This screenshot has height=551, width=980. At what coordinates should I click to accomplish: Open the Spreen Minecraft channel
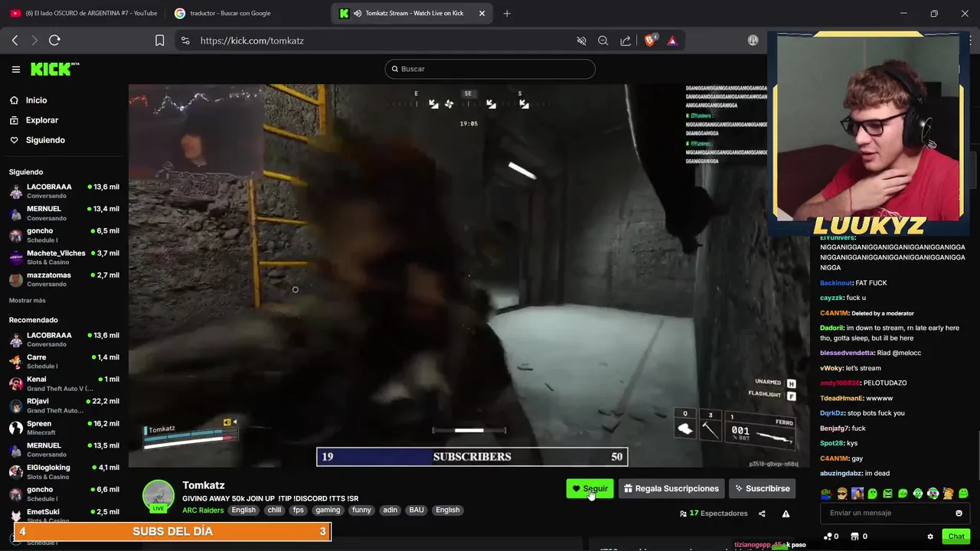click(64, 428)
